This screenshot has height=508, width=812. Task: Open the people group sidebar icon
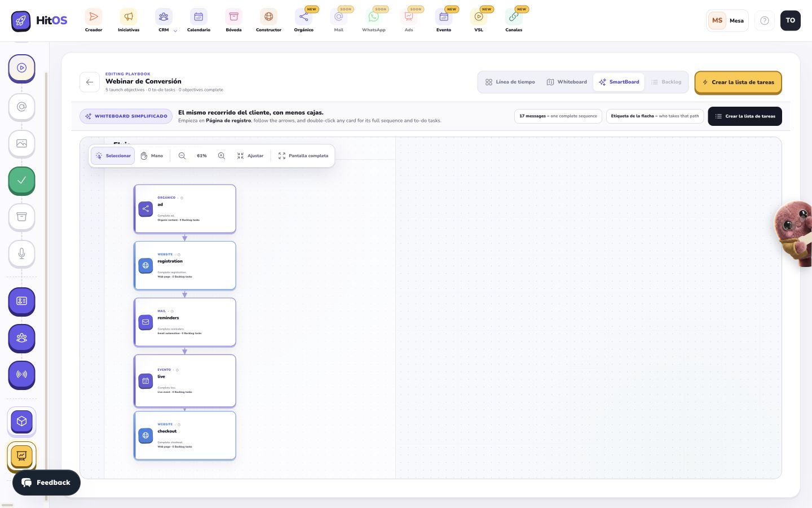point(21,338)
